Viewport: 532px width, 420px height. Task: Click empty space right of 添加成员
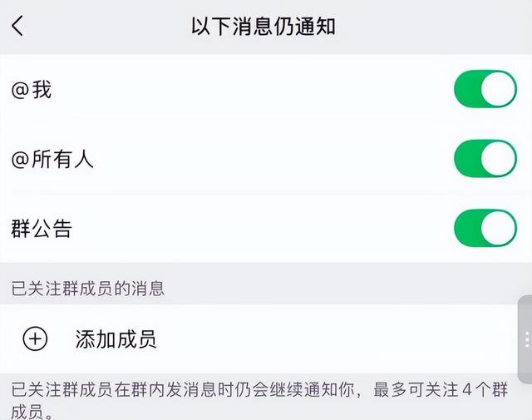(x=332, y=339)
